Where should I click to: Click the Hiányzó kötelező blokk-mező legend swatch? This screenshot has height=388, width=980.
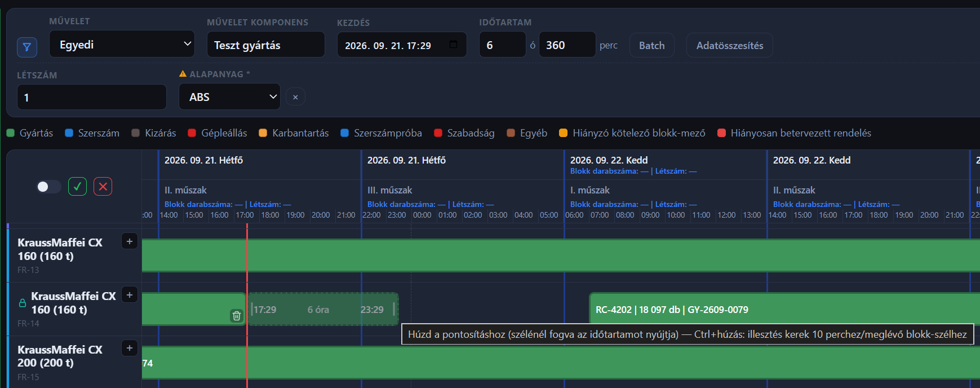563,133
